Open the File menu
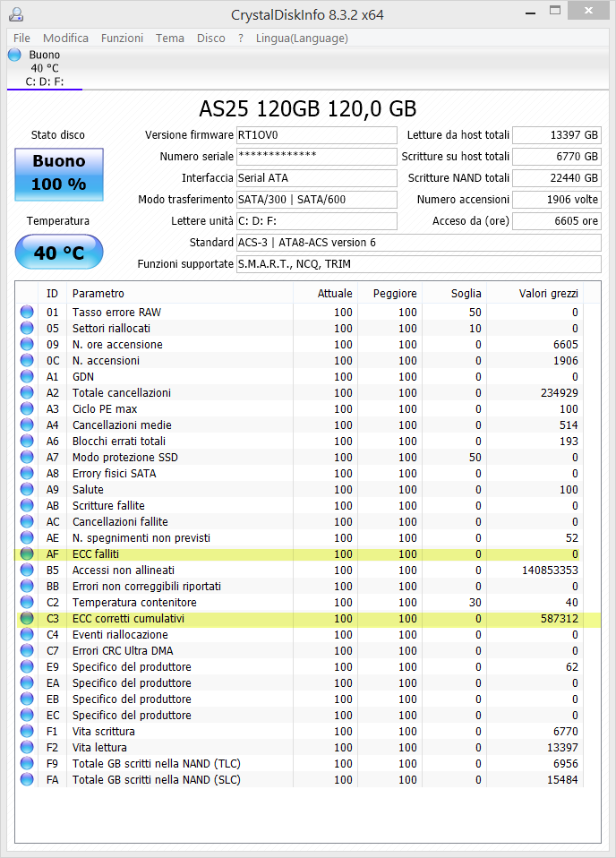Image resolution: width=616 pixels, height=858 pixels. (21, 38)
